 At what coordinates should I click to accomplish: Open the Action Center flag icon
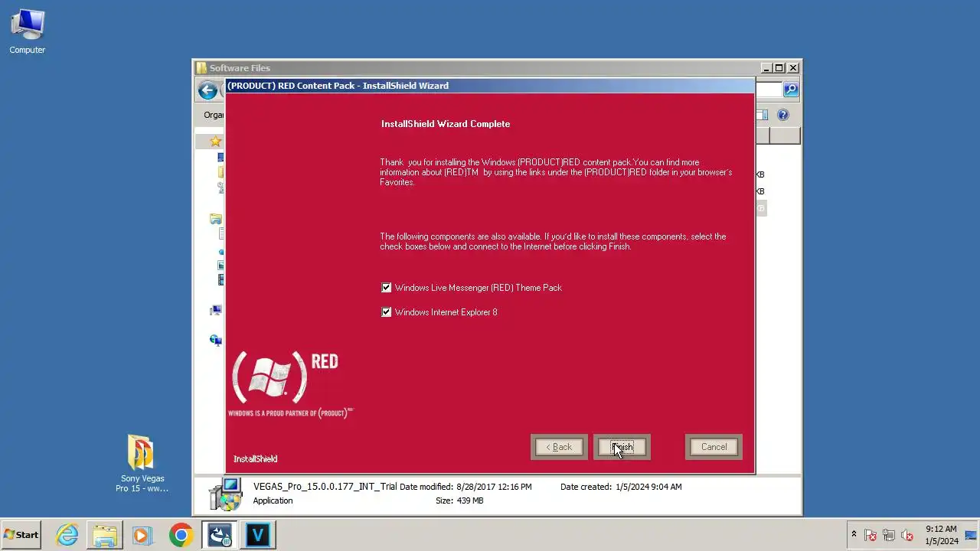(x=871, y=535)
